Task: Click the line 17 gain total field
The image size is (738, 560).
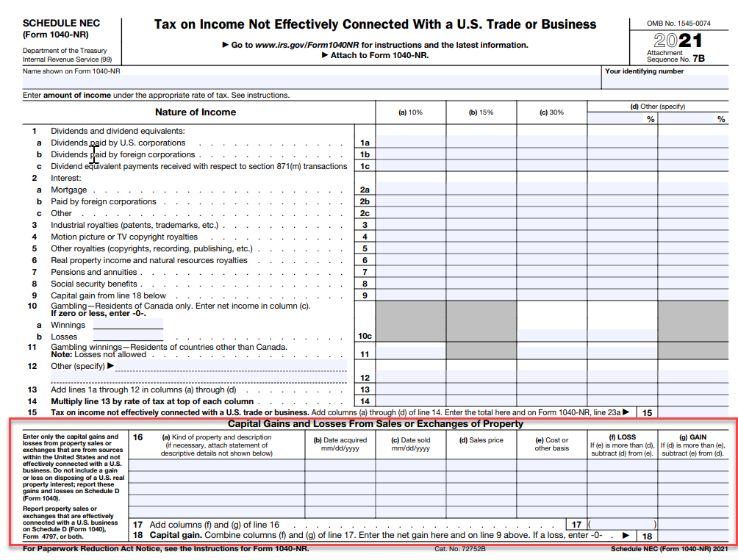Action: coord(693,524)
